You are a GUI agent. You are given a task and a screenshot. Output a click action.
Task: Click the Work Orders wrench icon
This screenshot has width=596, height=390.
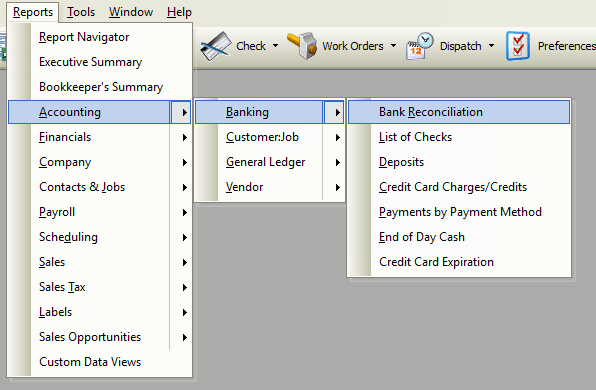pos(303,46)
